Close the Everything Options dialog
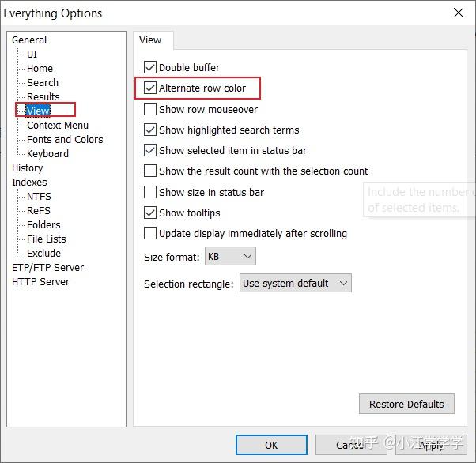Viewport: 476px width, 463px height. 459,13
